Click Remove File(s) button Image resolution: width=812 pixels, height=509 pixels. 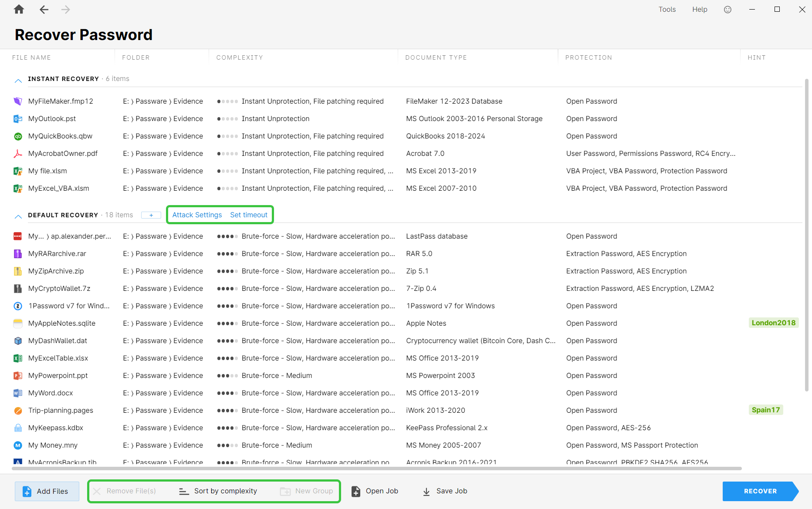pyautogui.click(x=125, y=491)
